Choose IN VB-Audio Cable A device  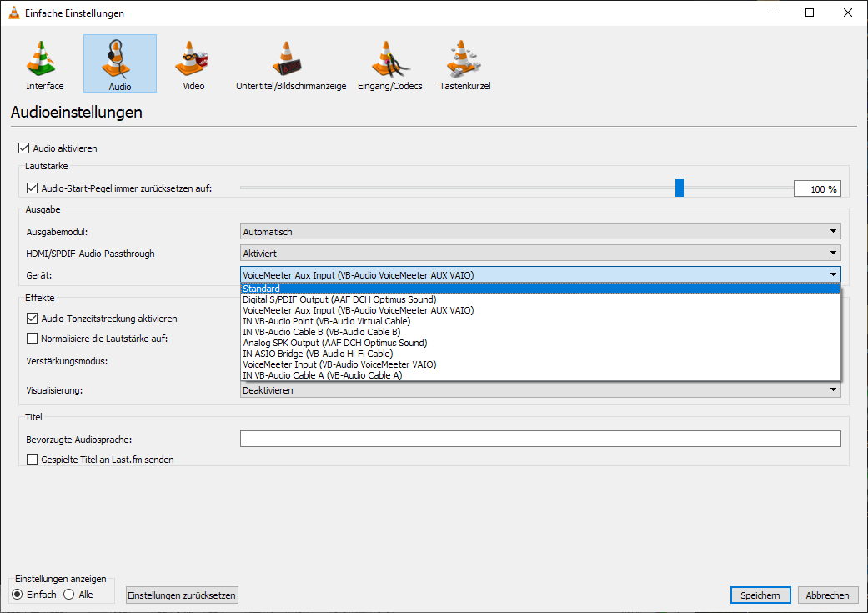[x=541, y=374]
